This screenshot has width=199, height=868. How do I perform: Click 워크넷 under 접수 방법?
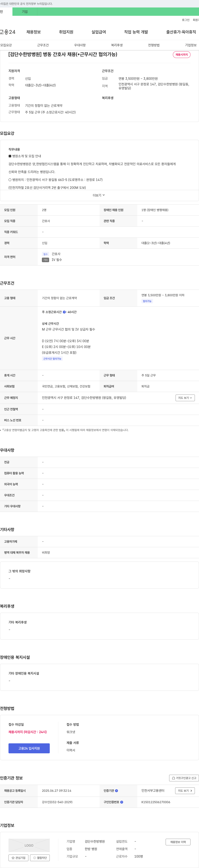71,732
